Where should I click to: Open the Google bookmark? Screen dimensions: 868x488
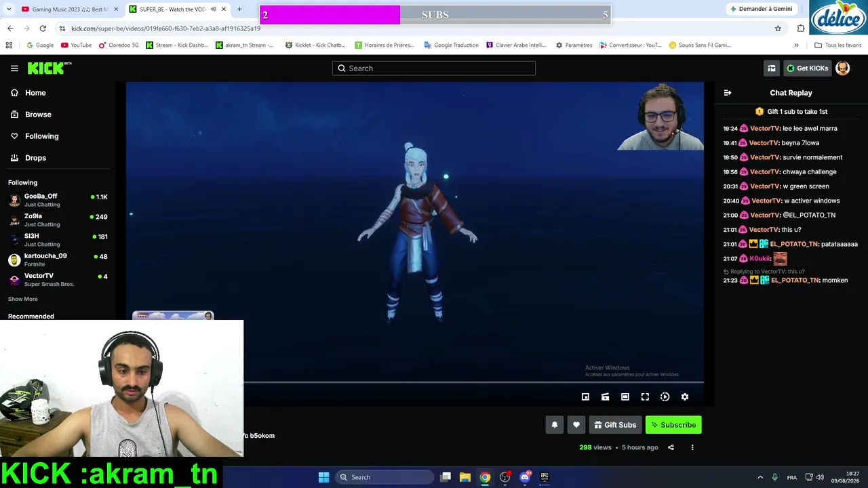(x=40, y=45)
